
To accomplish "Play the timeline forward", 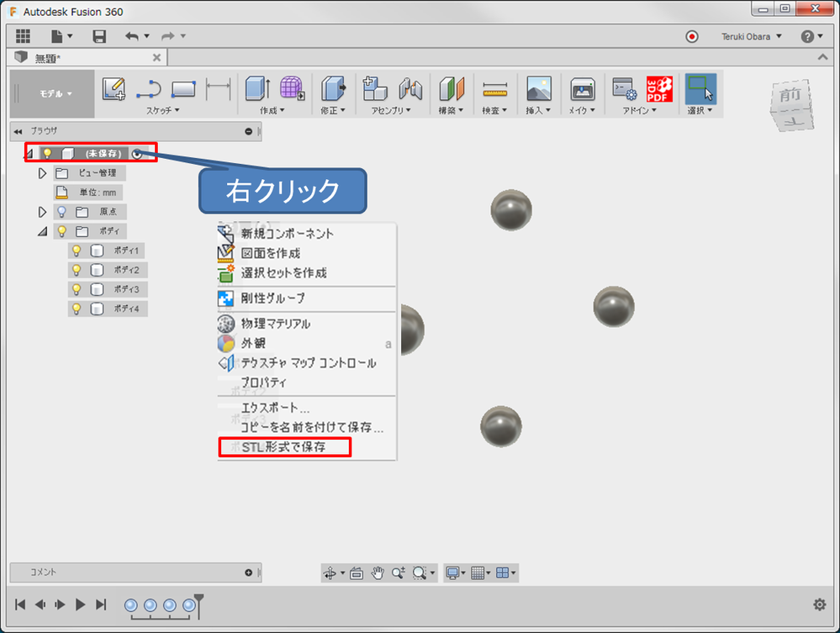I will pyautogui.click(x=80, y=604).
